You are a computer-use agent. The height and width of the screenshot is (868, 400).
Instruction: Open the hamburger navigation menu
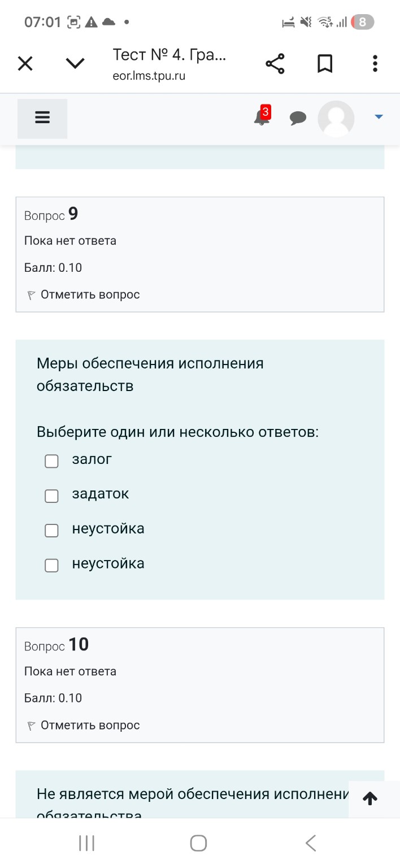coord(42,118)
